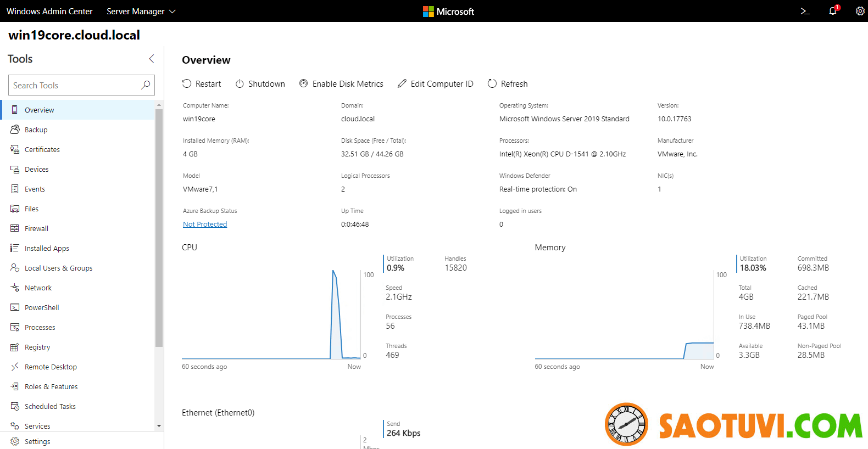Open the notifications bell
The height and width of the screenshot is (449, 868).
click(x=833, y=10)
